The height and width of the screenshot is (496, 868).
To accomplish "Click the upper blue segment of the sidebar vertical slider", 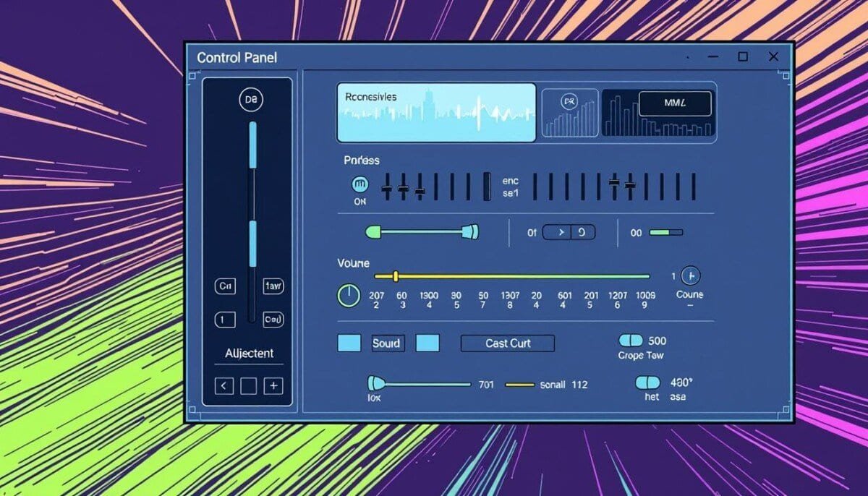I will click(252, 144).
